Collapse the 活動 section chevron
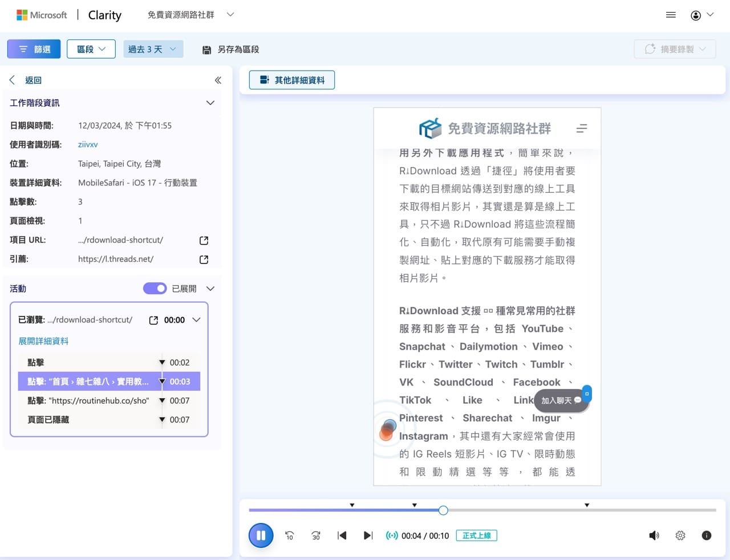Image resolution: width=730 pixels, height=560 pixels. 210,289
